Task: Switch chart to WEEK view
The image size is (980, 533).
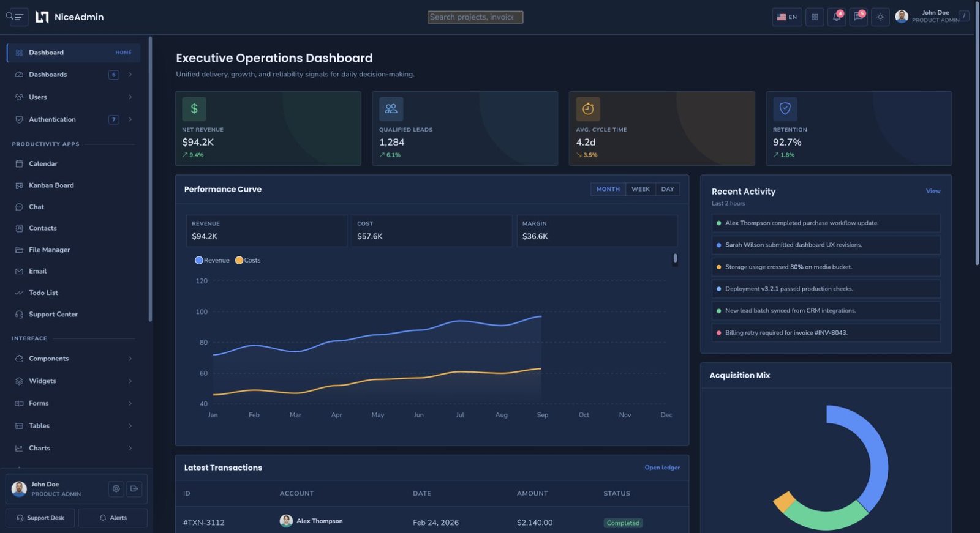Action: click(x=641, y=189)
